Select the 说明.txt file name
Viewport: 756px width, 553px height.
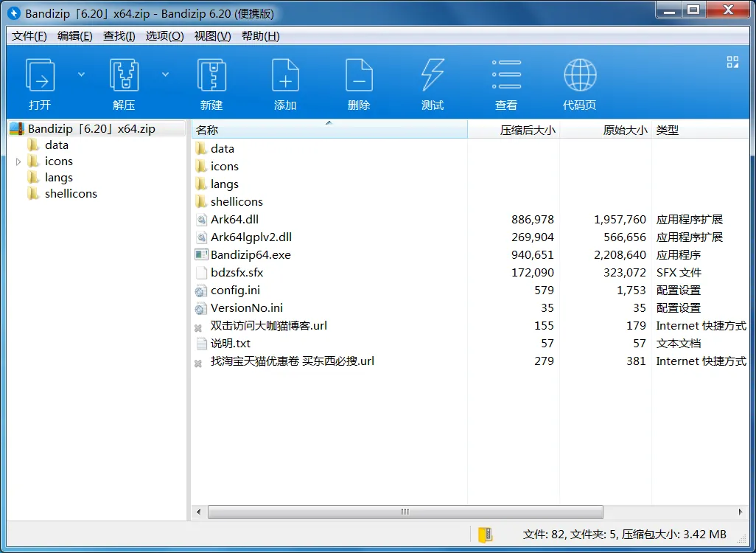[231, 343]
